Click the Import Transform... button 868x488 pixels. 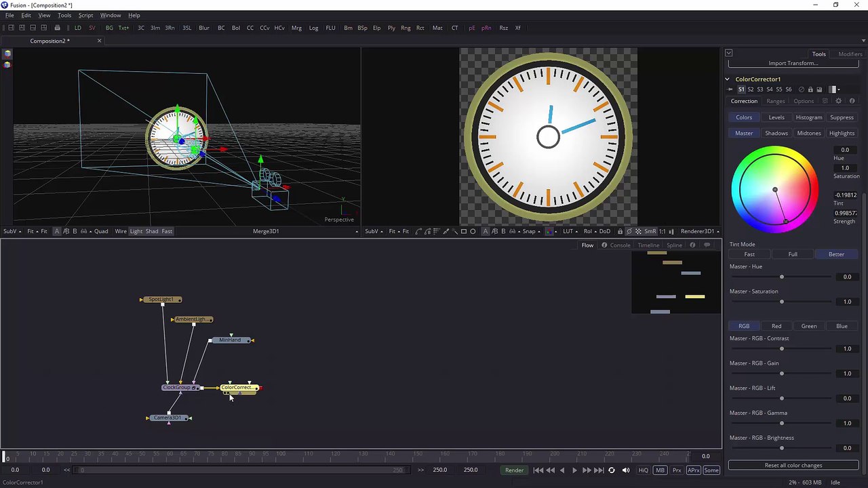(793, 63)
